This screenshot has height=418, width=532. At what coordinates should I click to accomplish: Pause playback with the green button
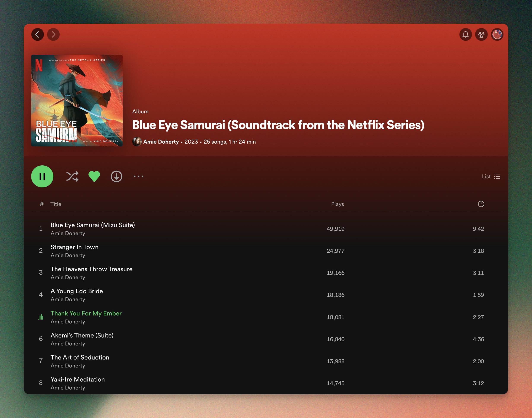coord(42,176)
